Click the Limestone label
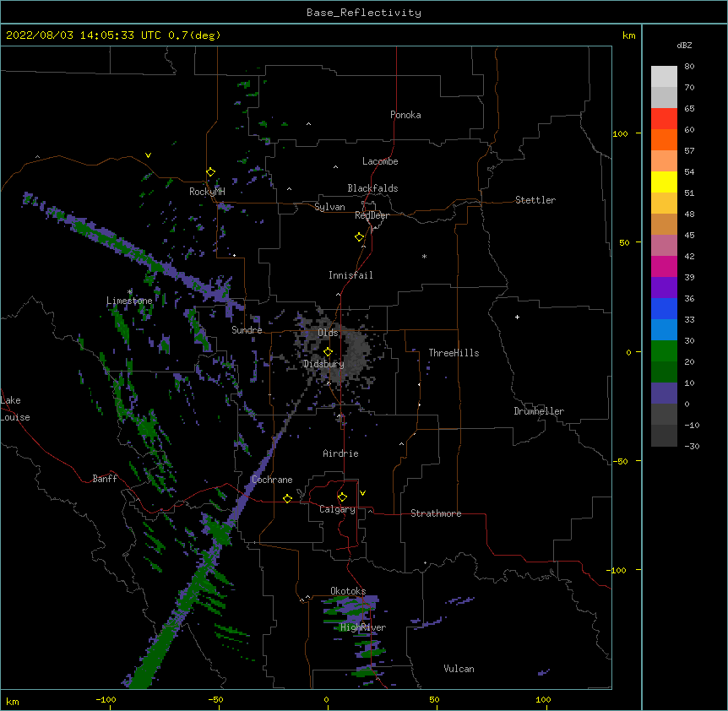728x711 pixels. coord(129,301)
